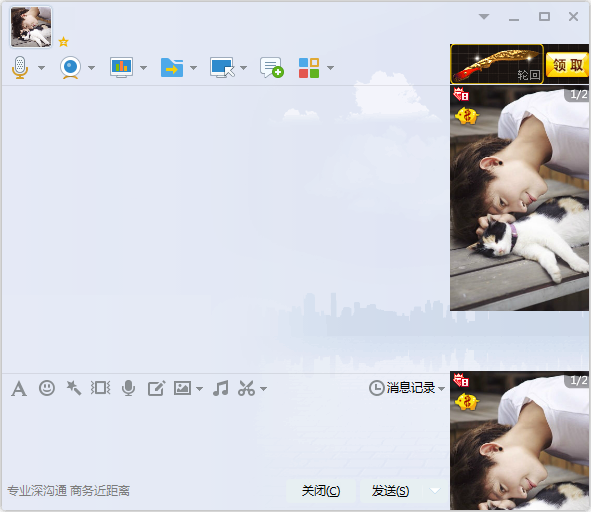Screen dimensions: 591x512
Task: Send window shake nudge icon
Action: [x=101, y=388]
